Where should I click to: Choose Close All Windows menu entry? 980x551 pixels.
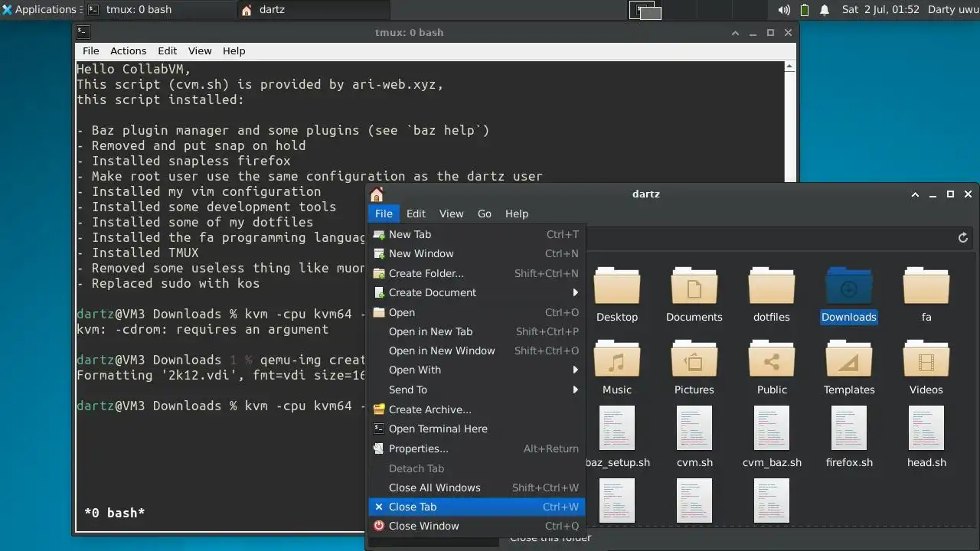pos(476,487)
